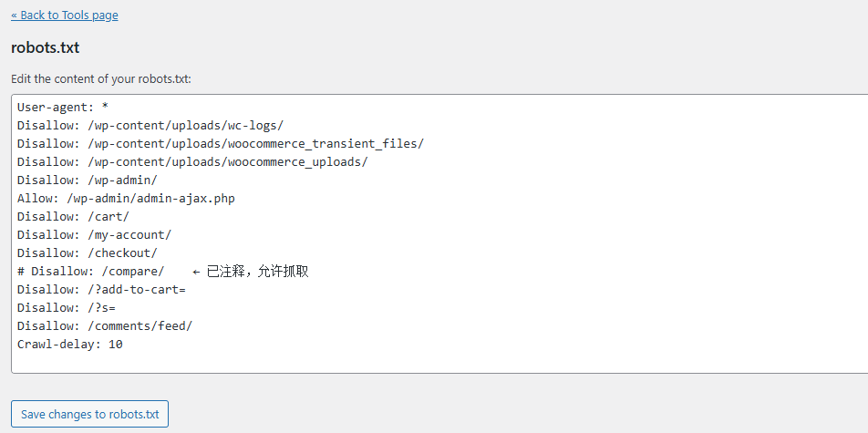Place cursor on "Crawl-delay: 10" line
The width and height of the screenshot is (868, 433).
(69, 344)
